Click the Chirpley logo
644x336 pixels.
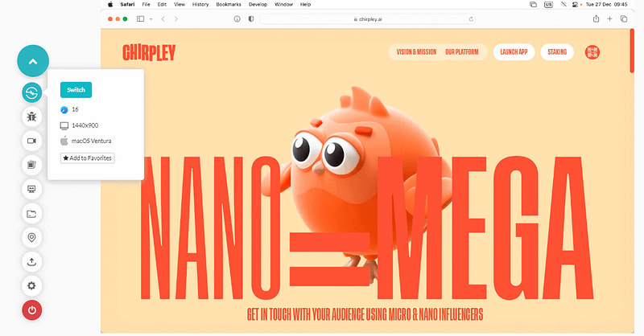coord(149,52)
